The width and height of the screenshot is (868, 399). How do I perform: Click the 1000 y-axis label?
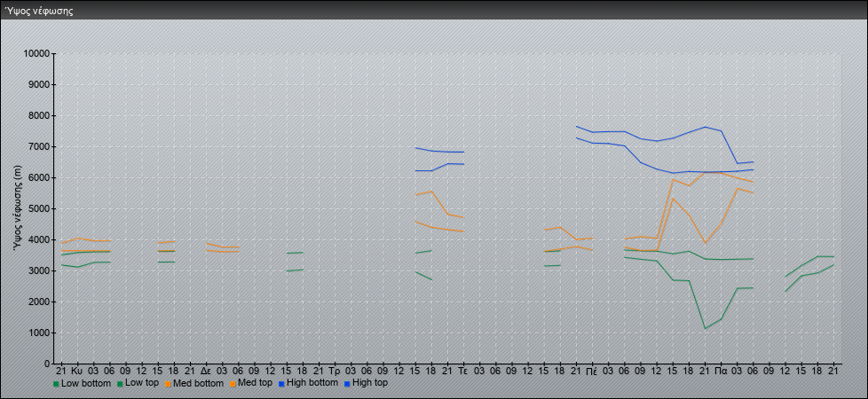[x=39, y=332]
